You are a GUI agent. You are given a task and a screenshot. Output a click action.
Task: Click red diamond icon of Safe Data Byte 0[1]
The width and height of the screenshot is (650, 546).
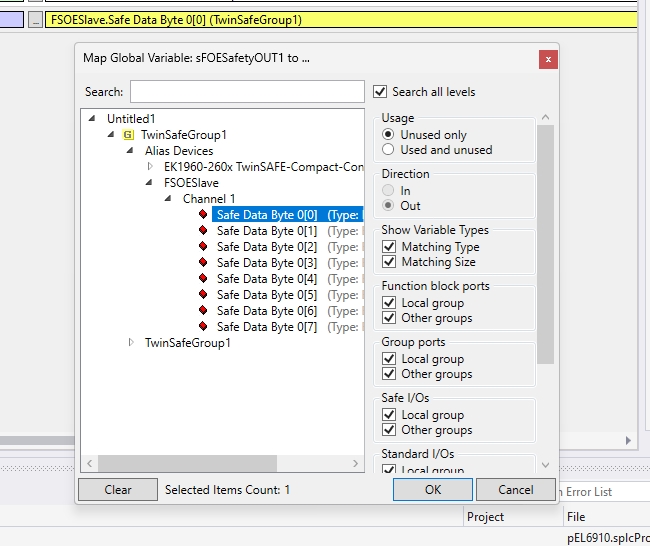coord(203,231)
